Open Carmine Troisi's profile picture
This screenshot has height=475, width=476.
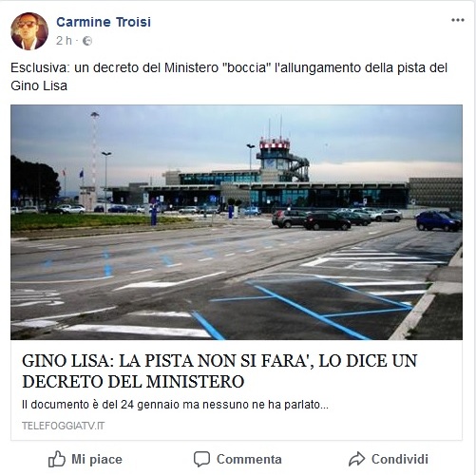pos(29,31)
